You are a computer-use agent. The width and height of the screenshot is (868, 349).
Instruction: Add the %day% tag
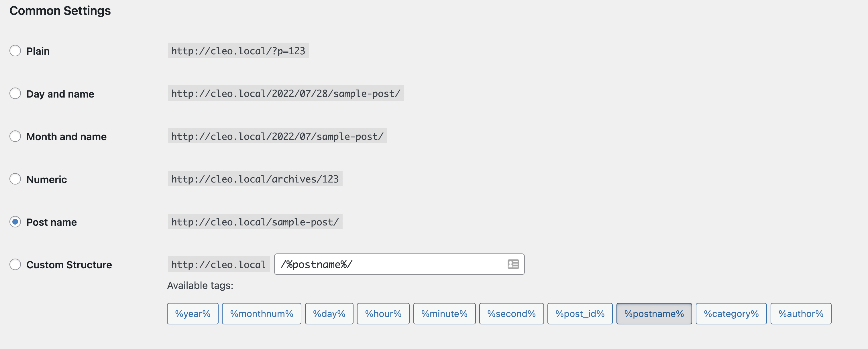329,313
